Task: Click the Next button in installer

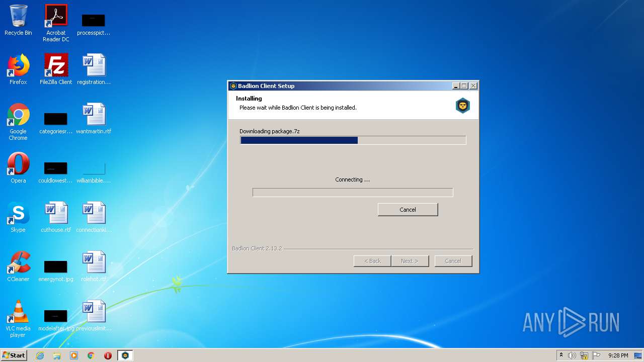Action: point(410,261)
